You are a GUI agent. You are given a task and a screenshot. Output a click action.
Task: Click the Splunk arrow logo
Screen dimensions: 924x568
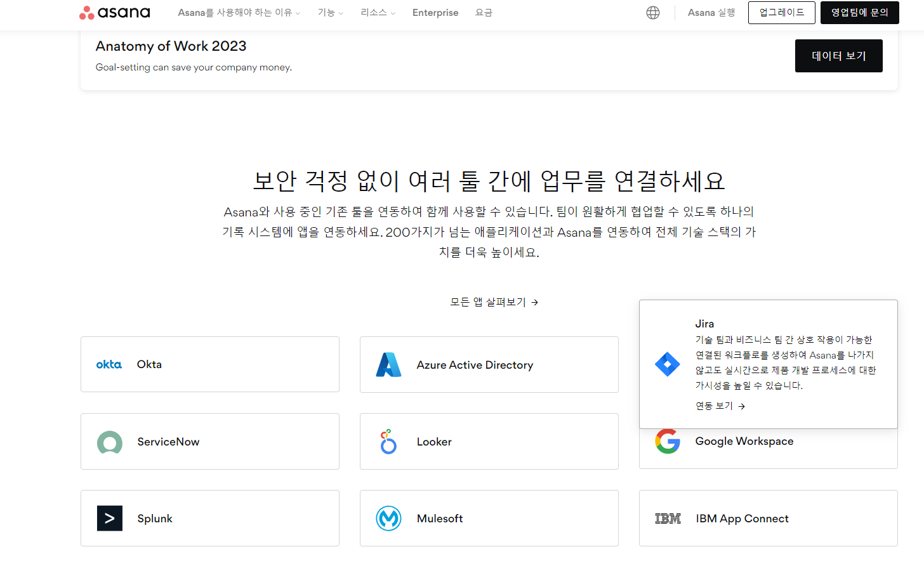110,518
